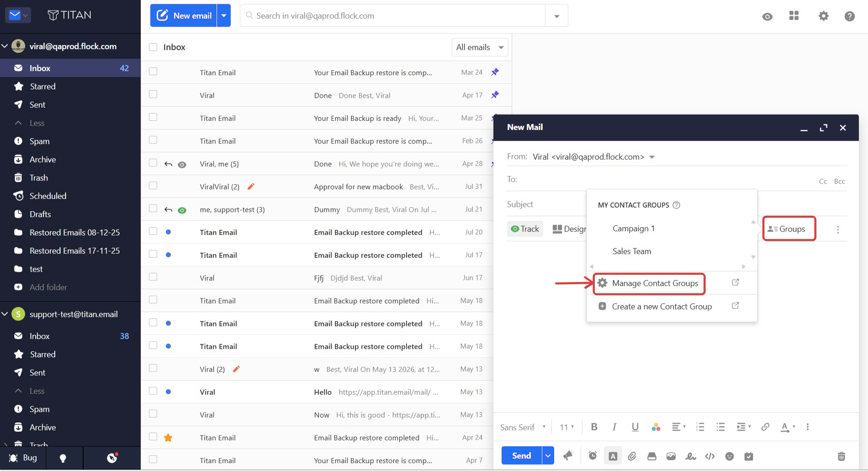Insert a bulleted list in composer
868x471 pixels.
720,427
